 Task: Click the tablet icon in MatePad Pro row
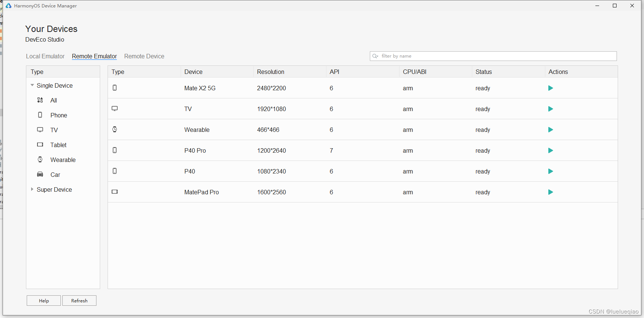115,192
